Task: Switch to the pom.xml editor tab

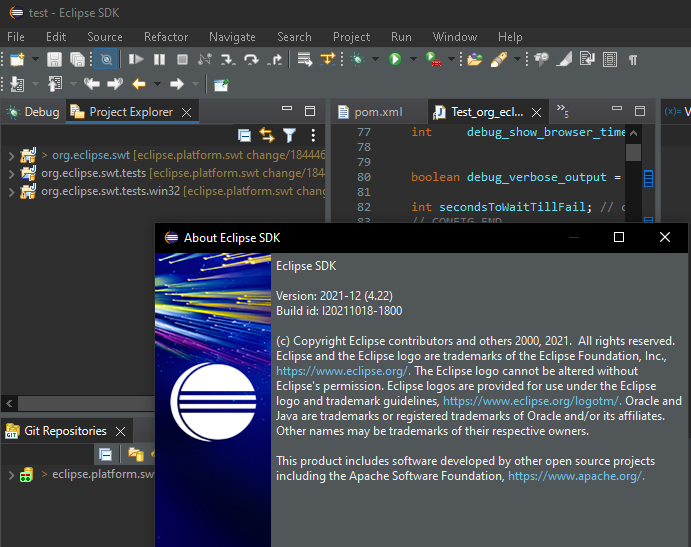Action: pos(378,112)
